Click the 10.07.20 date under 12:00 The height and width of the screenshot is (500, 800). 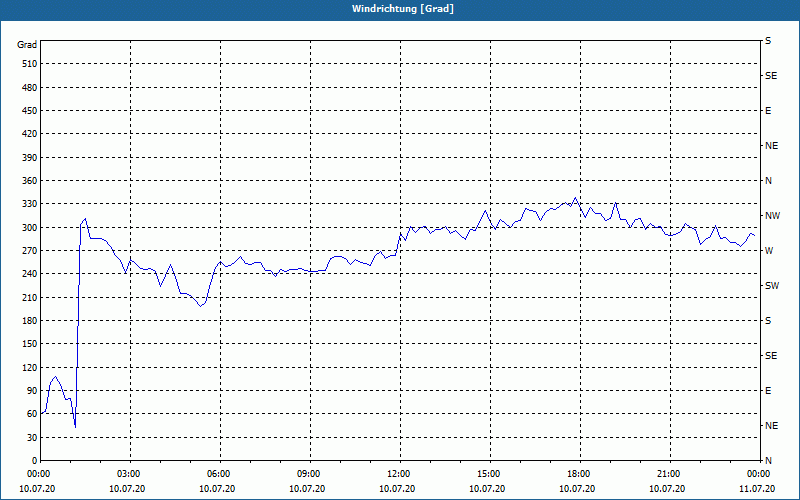[x=397, y=489]
